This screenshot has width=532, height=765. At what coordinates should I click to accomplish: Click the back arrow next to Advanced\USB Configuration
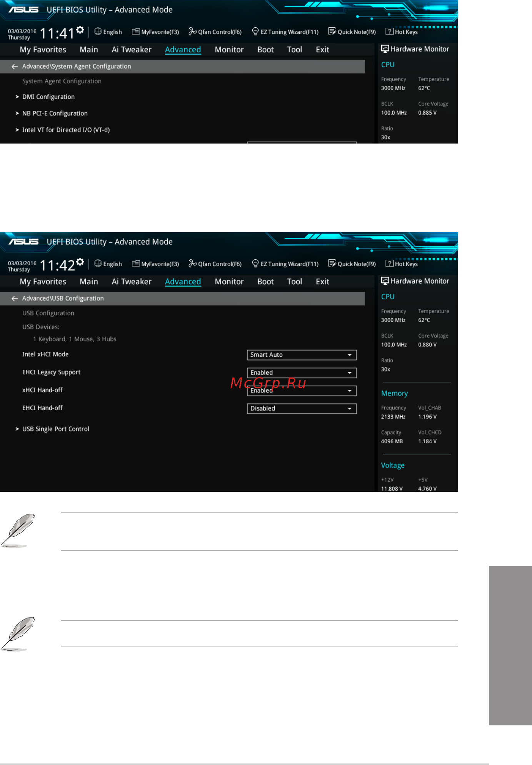click(15, 299)
